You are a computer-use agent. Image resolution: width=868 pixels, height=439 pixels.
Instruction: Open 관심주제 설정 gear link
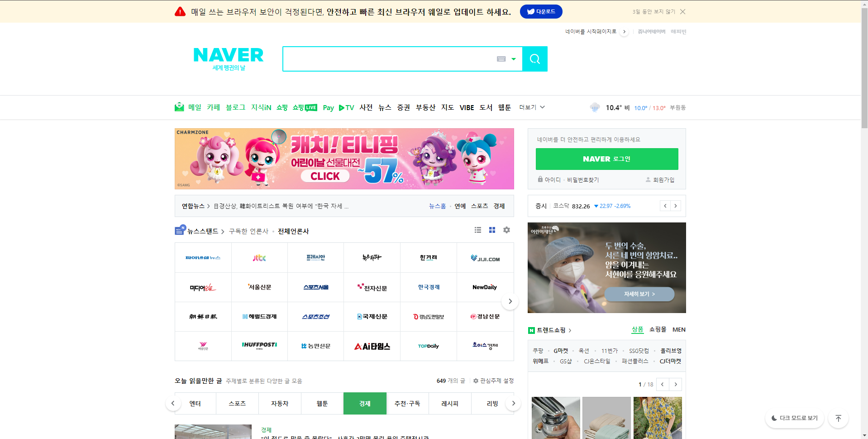(x=493, y=381)
